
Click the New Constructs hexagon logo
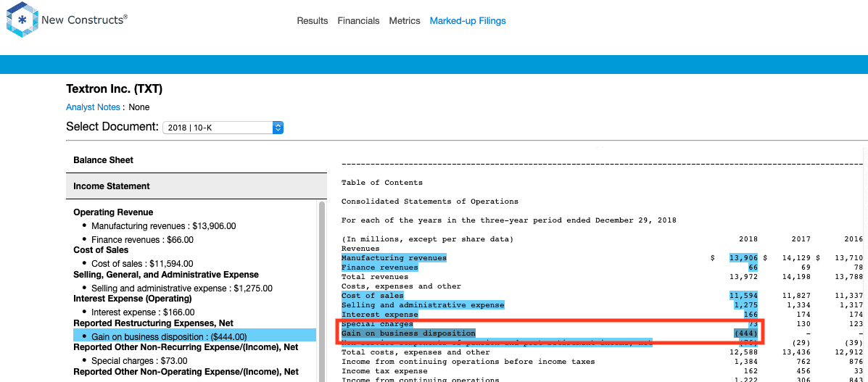click(22, 20)
